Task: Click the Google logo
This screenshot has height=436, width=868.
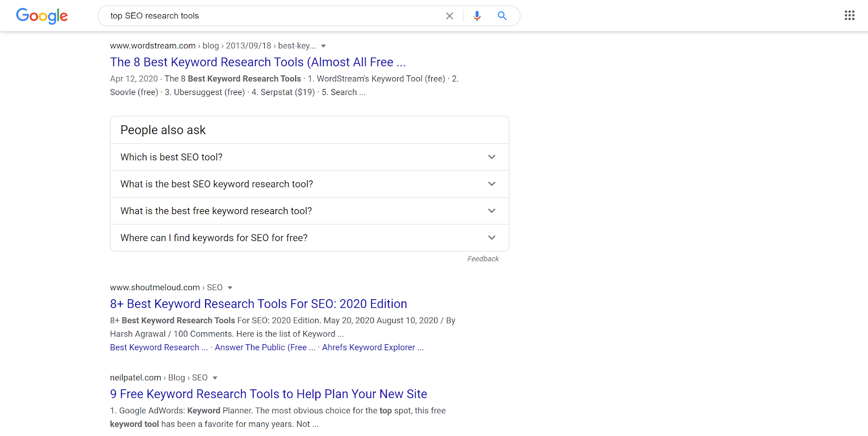Action: coord(42,16)
